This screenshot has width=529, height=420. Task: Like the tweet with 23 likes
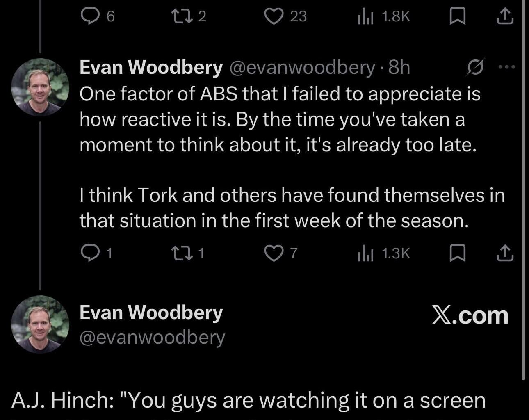(x=276, y=16)
